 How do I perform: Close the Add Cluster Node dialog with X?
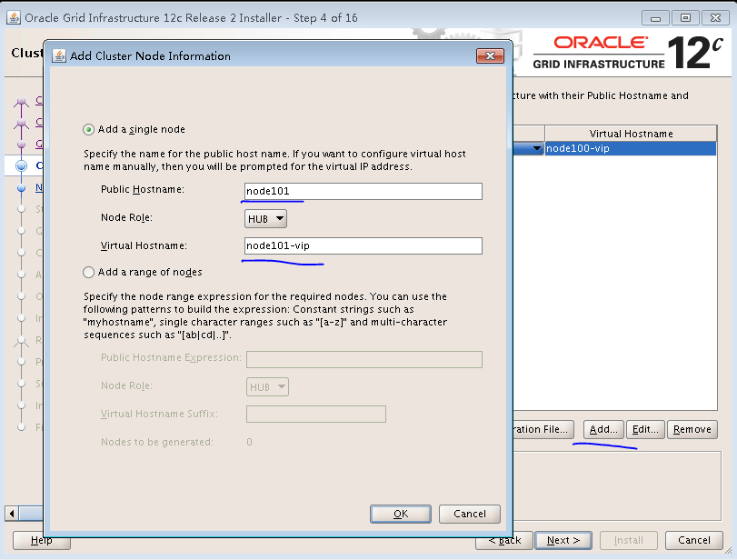point(490,56)
